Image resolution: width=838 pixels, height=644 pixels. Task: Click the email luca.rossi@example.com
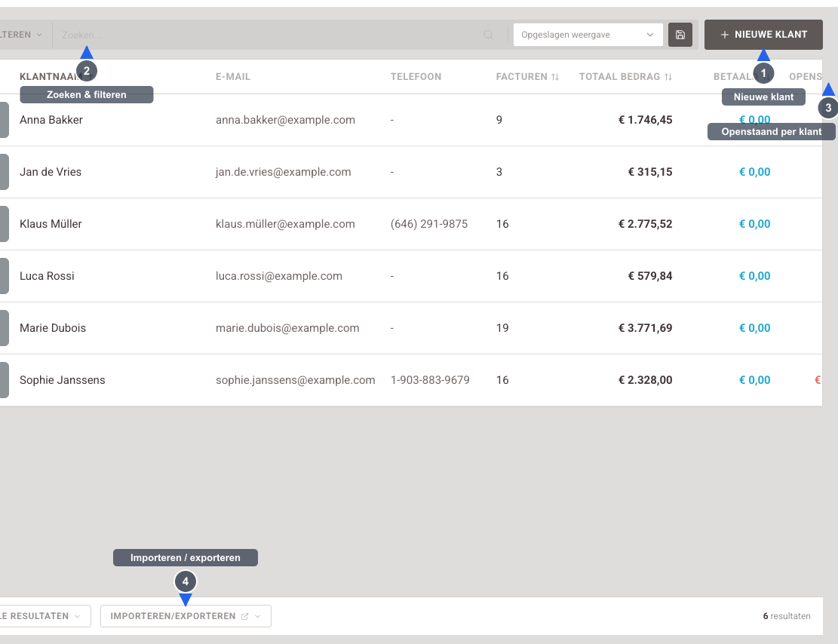point(279,276)
